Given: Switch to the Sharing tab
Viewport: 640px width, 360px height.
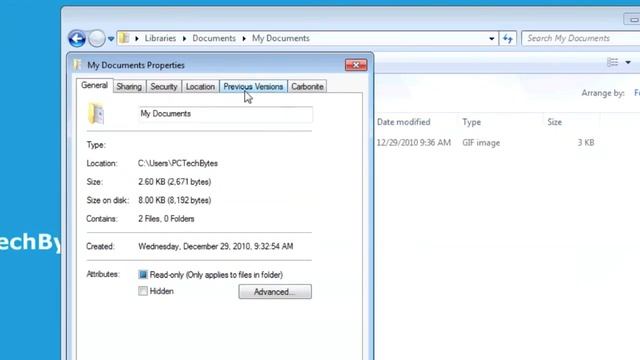Looking at the screenshot, I should pyautogui.click(x=129, y=87).
